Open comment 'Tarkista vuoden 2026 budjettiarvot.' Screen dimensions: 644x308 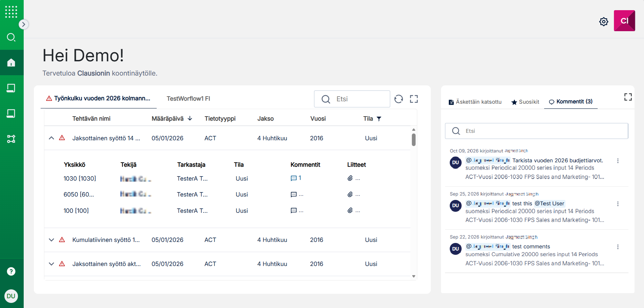click(557, 160)
